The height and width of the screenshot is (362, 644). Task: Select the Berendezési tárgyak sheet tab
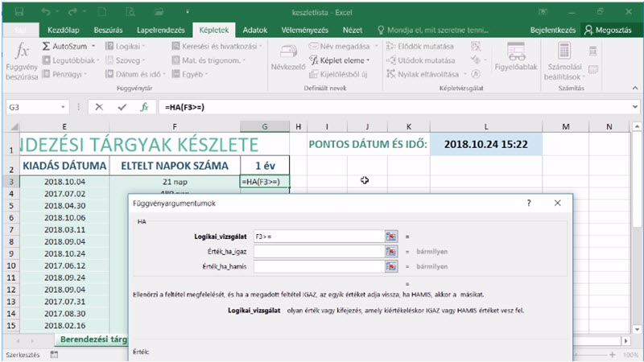(x=93, y=339)
